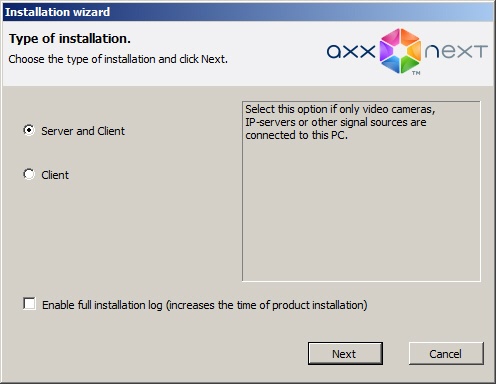Choose the Client radio button
Image resolution: width=496 pixels, height=384 pixels.
(29, 174)
